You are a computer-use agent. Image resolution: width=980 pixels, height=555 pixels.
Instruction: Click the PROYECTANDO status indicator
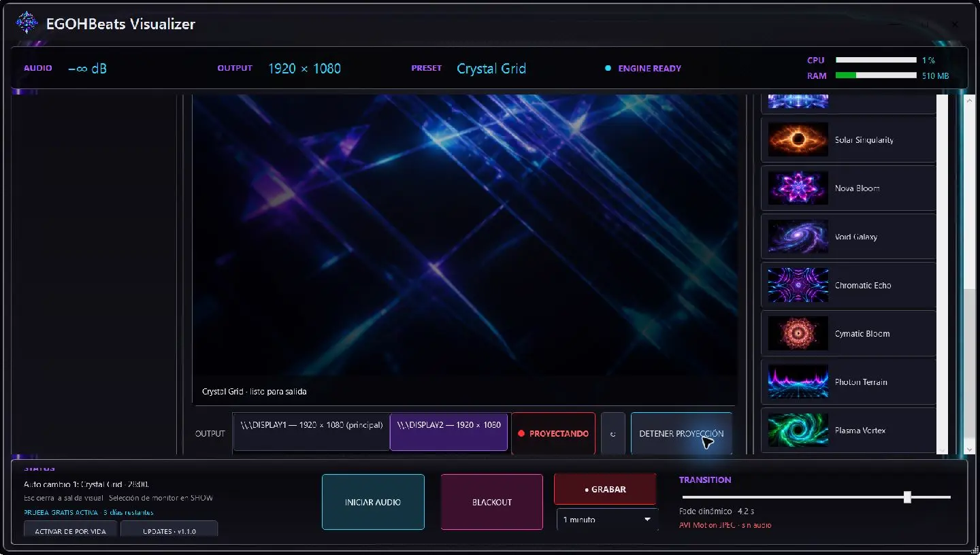(x=553, y=433)
